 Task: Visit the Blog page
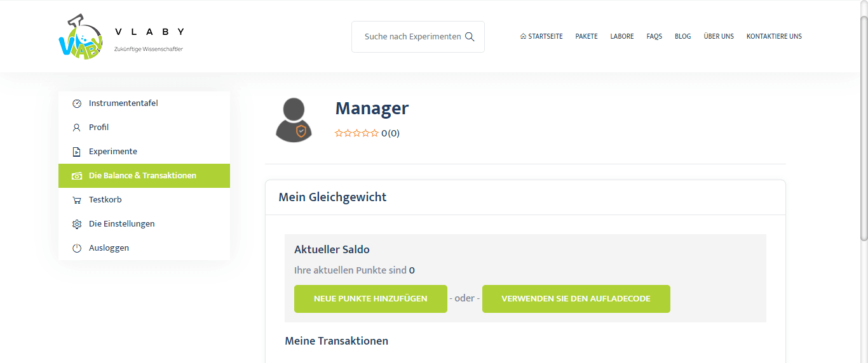(x=683, y=37)
